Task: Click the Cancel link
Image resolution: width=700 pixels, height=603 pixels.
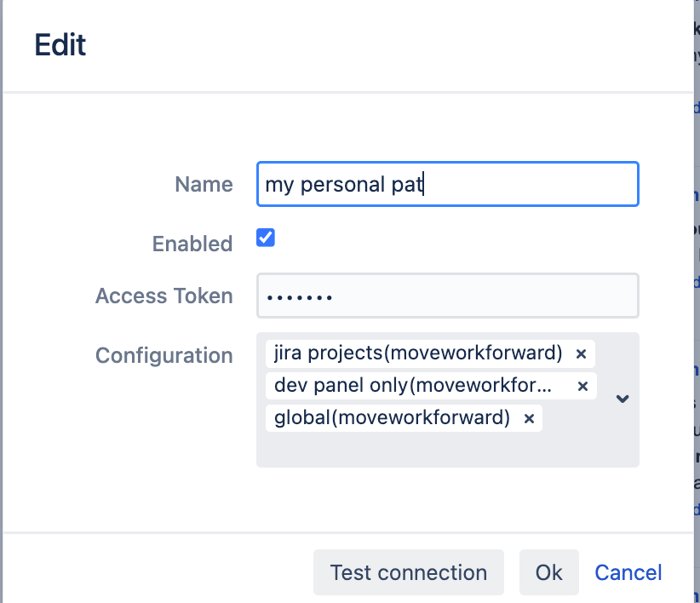Action: click(x=628, y=572)
